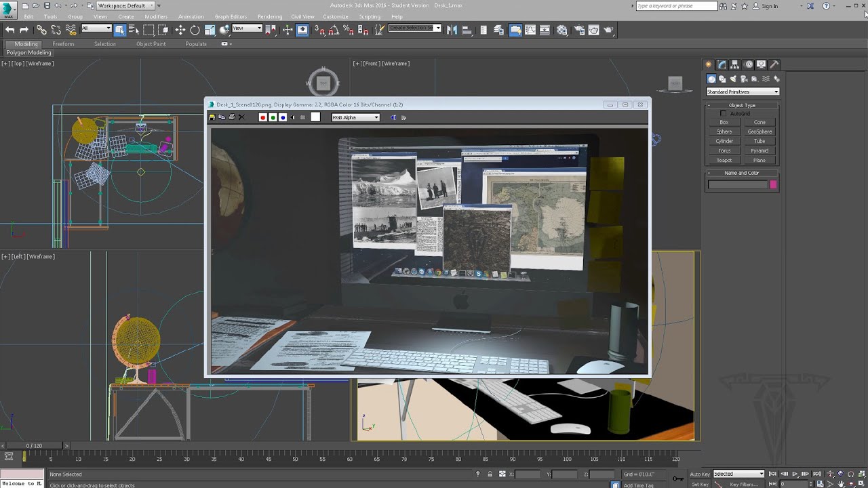Click the Teapot primitive button

pos(724,160)
